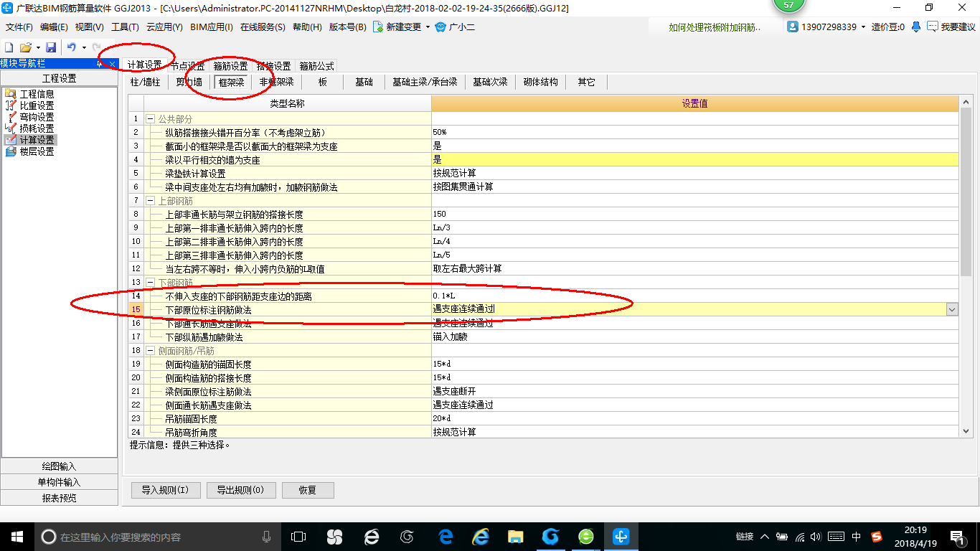Click the 导出规则(O) button
This screenshot has width=980, height=551.
pos(240,490)
